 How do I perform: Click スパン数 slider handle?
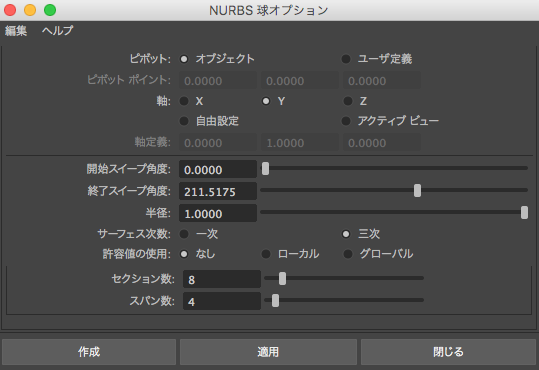tap(275, 301)
